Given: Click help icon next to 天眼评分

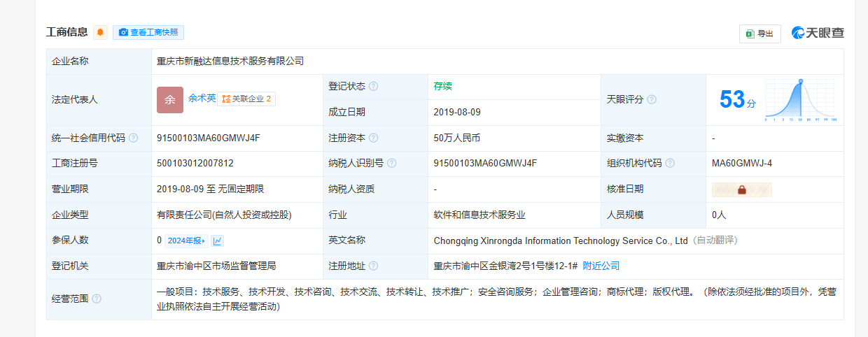Looking at the screenshot, I should (652, 100).
